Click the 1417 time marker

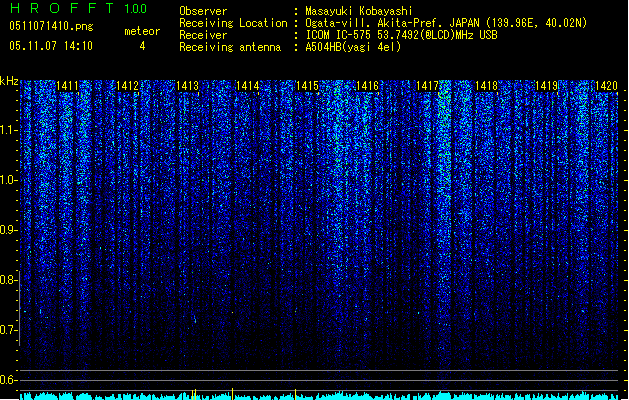pos(427,86)
